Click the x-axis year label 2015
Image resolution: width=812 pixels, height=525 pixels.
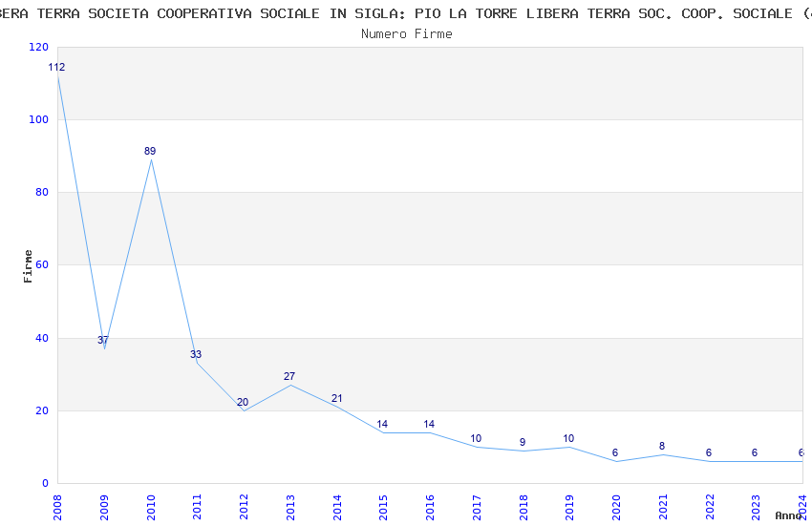coord(383,507)
